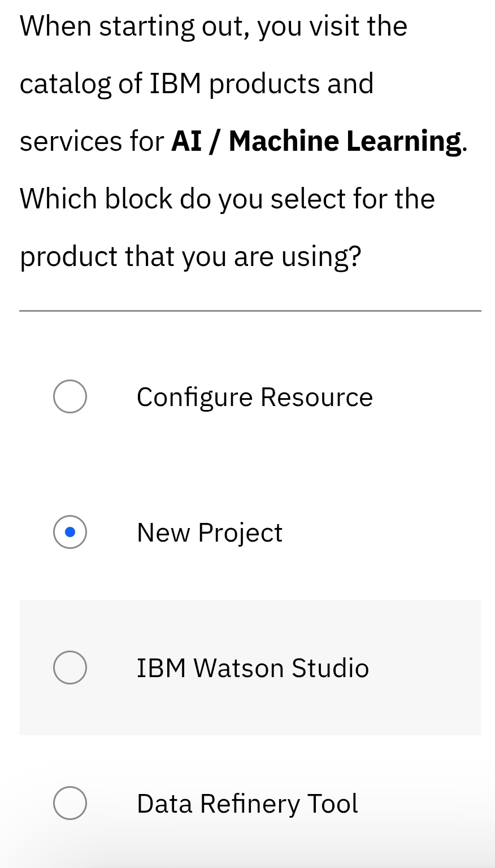
Task: Click the "Configure Resource" option label
Action: tap(254, 397)
